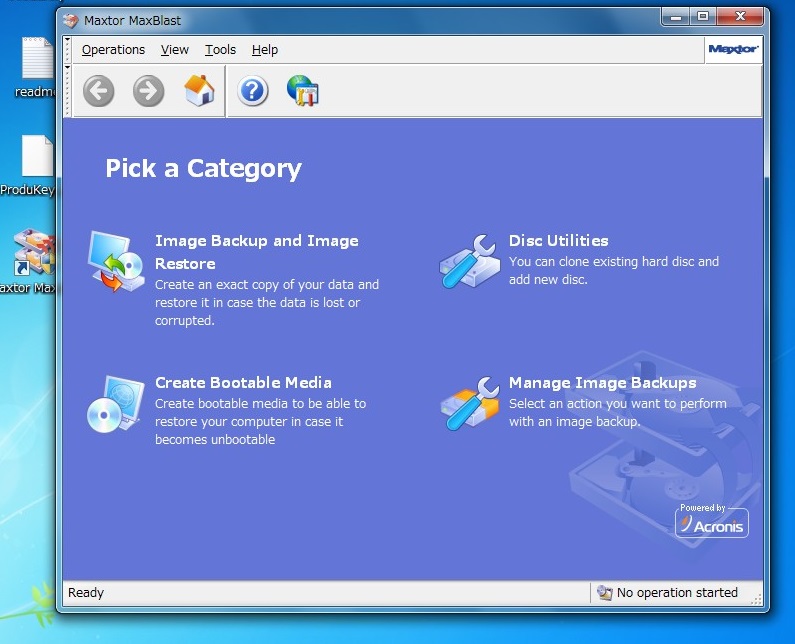Click the MaxBlast title bar app icon
This screenshot has width=795, height=644.
pyautogui.click(x=71, y=20)
